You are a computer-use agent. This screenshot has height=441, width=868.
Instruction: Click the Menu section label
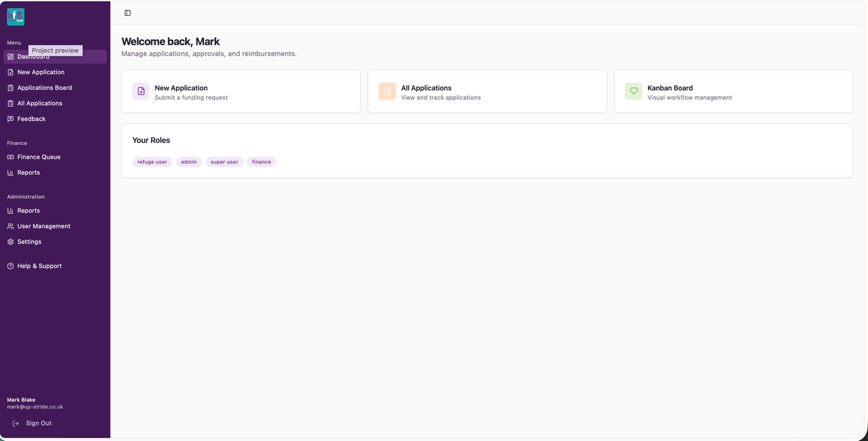coord(14,43)
